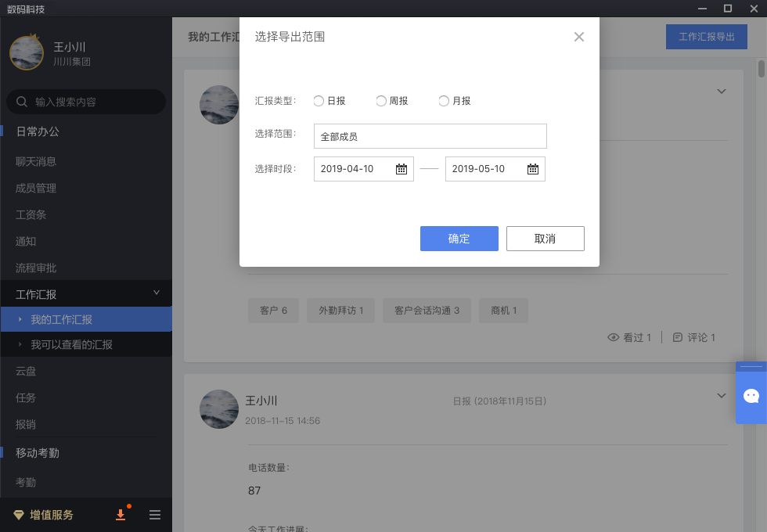Focus the 输入搜索内容 search box

click(86, 102)
